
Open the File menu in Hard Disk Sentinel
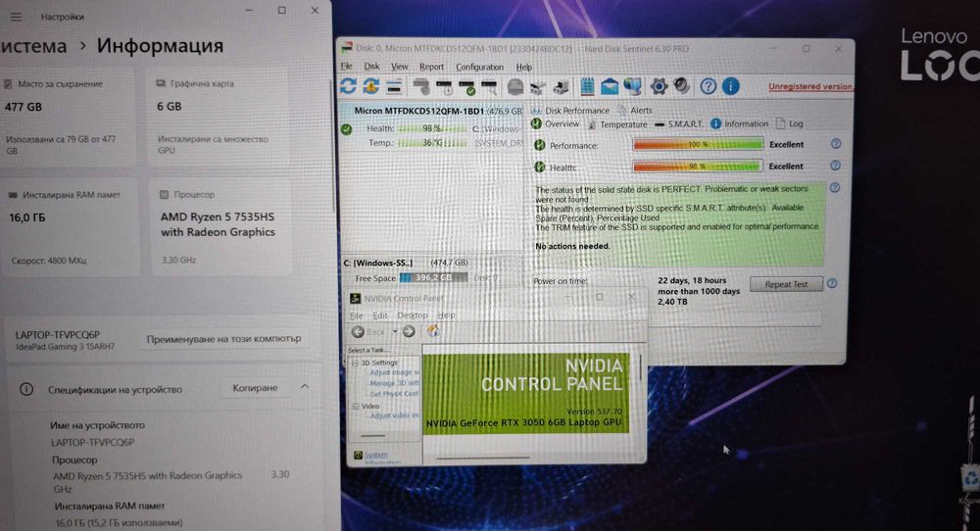pyautogui.click(x=346, y=67)
